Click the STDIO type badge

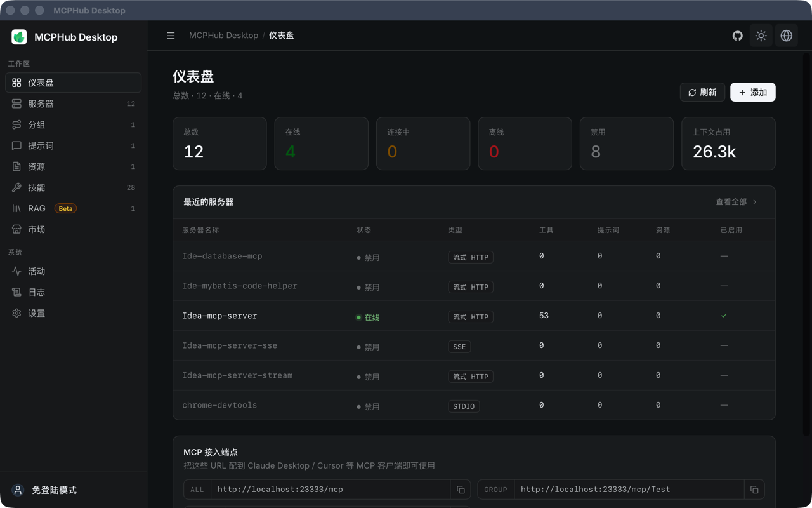coord(464,406)
